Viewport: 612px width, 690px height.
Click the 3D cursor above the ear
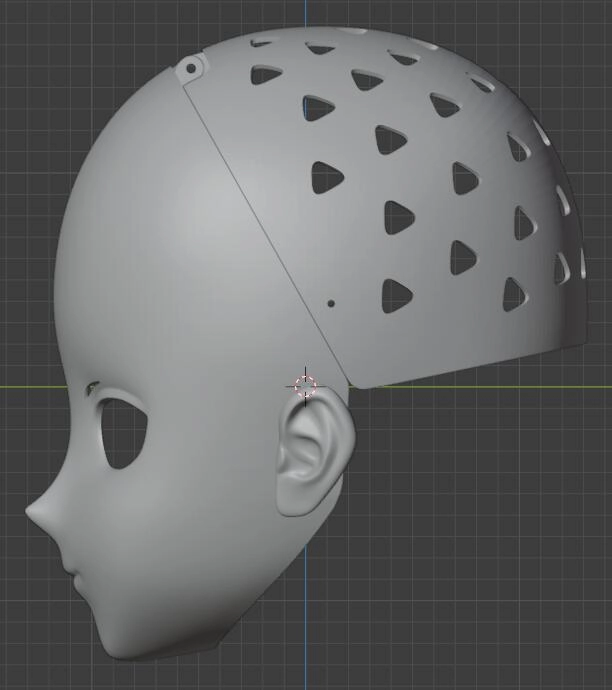(305, 386)
